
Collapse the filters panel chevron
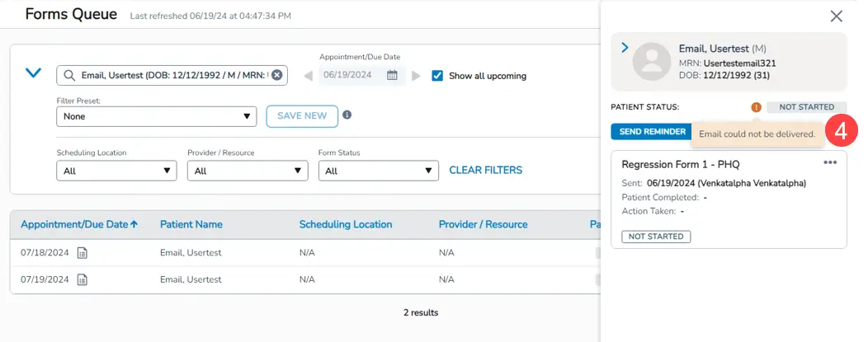coord(33,73)
